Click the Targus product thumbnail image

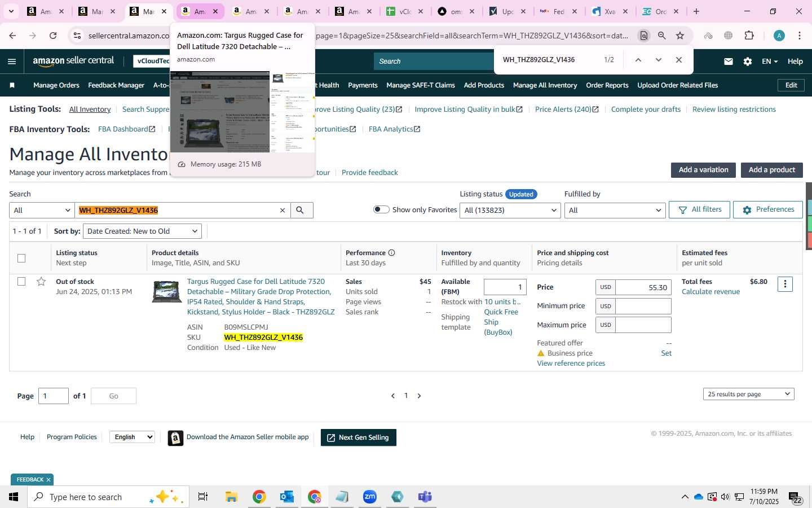[167, 292]
